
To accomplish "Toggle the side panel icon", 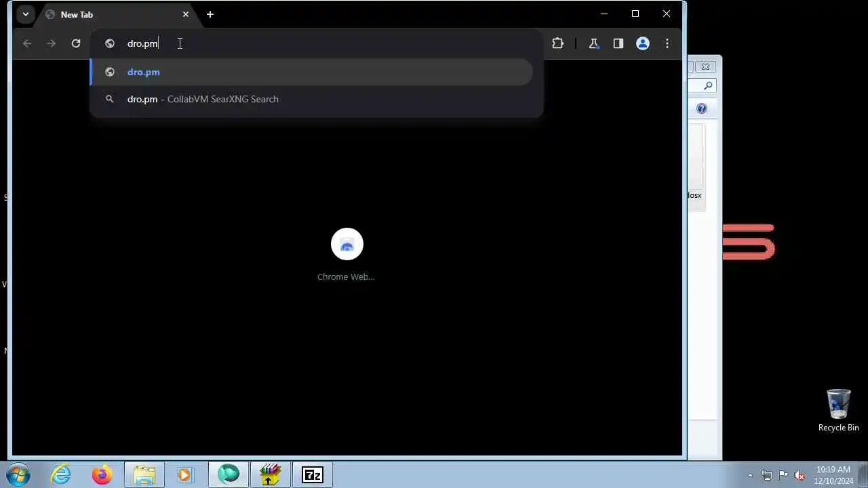I will (618, 43).
